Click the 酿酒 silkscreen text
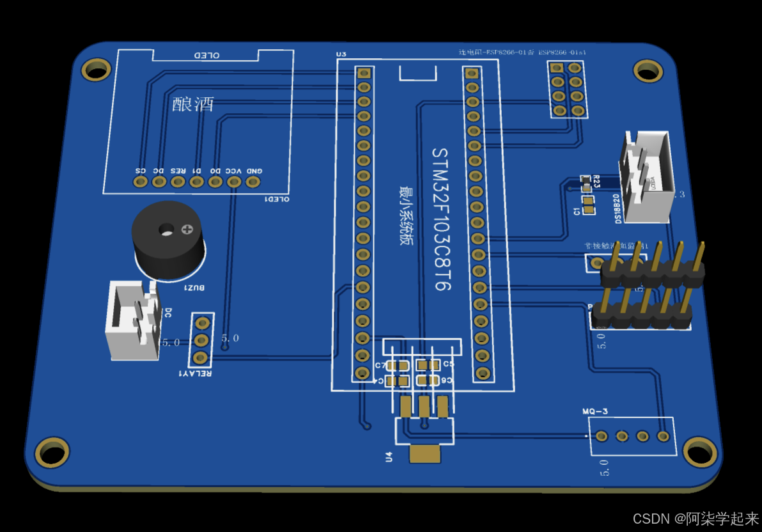 (x=194, y=104)
